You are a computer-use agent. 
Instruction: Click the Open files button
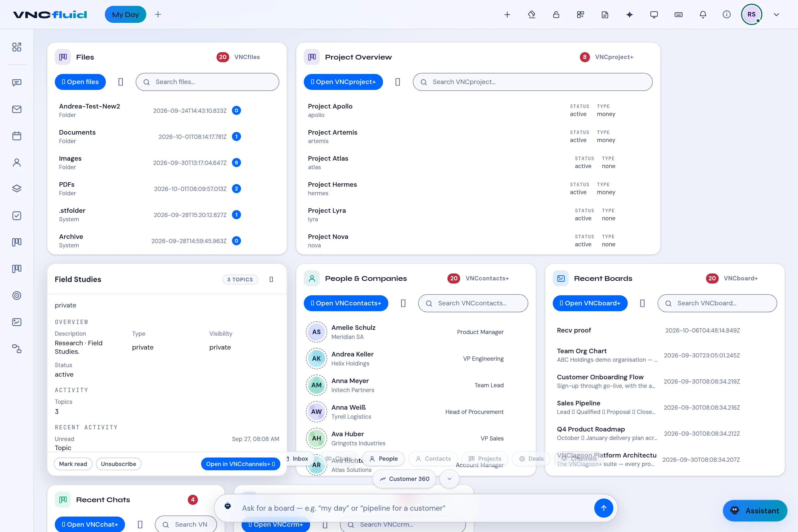tap(80, 82)
